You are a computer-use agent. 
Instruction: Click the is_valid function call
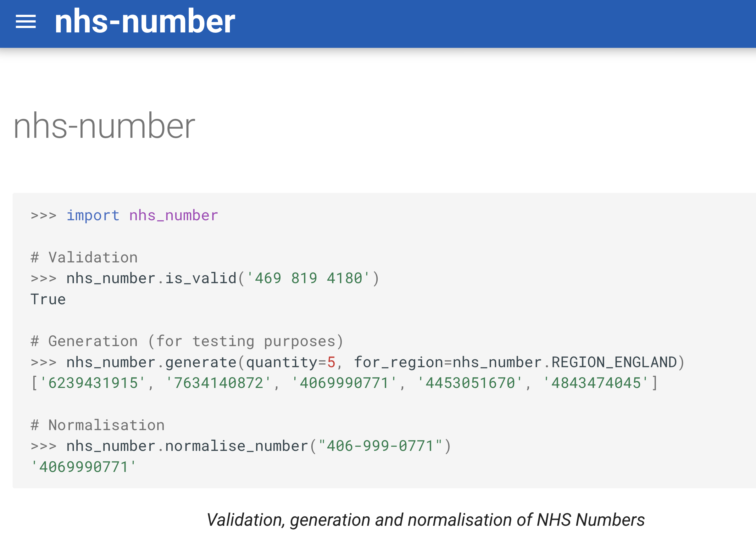tap(201, 278)
